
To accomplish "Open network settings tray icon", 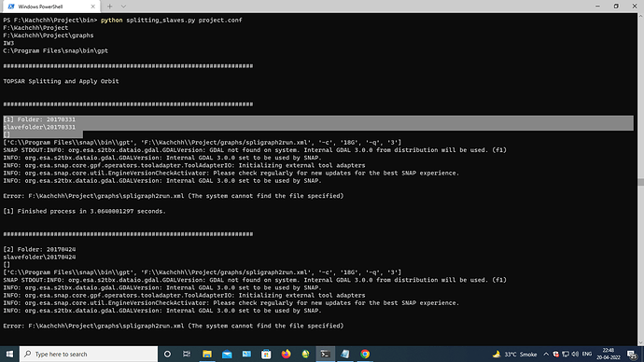I will [566, 354].
